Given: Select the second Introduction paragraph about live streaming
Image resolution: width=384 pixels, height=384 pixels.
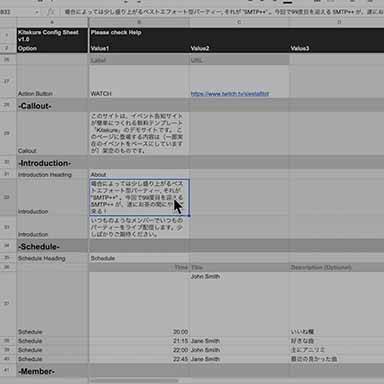Looking at the screenshot, I should (x=139, y=227).
